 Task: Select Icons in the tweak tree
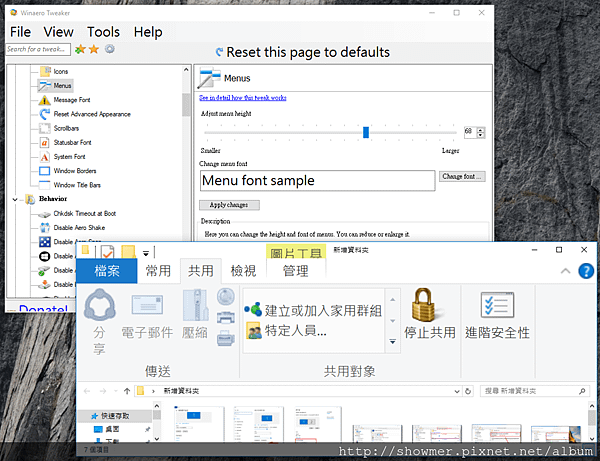(x=60, y=72)
